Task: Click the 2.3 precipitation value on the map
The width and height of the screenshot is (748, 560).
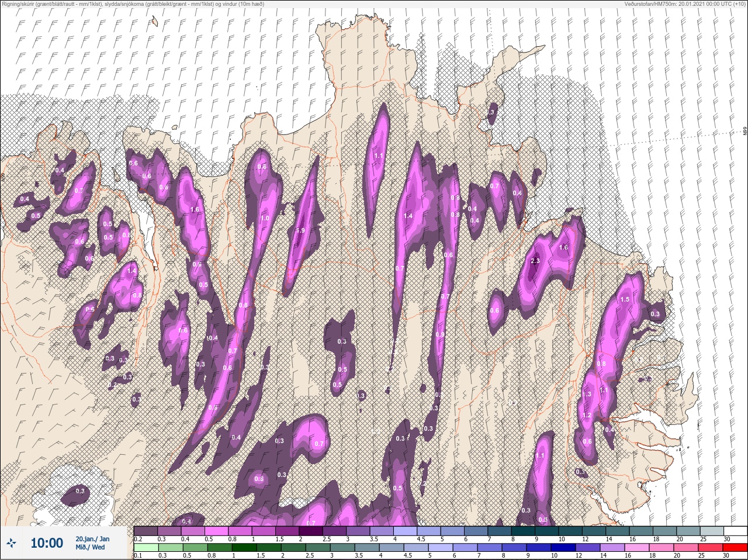Action: click(x=535, y=261)
